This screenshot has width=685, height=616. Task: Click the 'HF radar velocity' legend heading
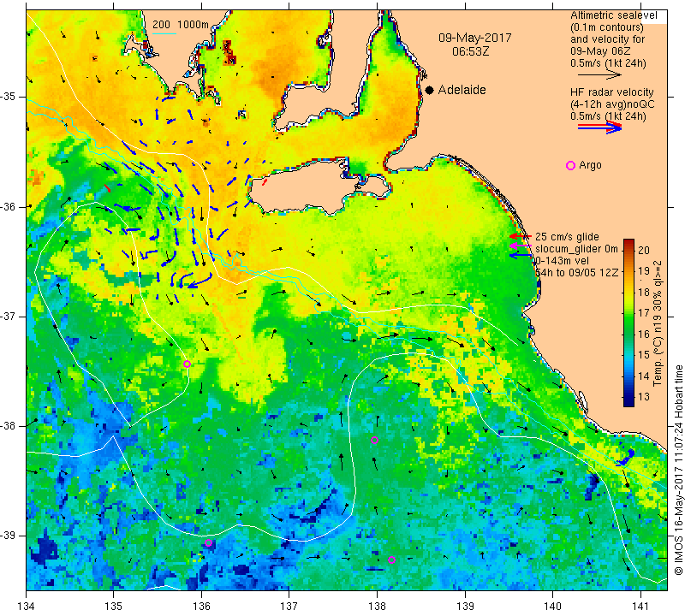[x=612, y=92]
